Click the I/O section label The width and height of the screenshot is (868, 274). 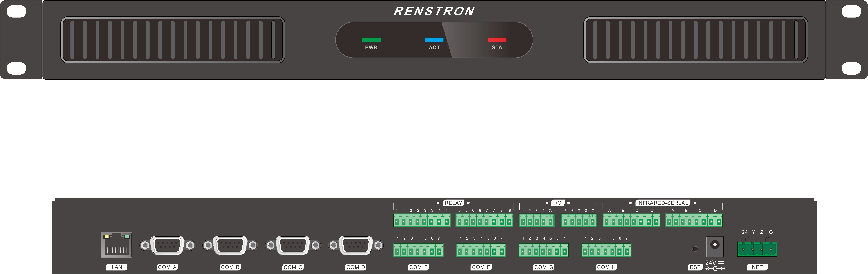(x=558, y=203)
